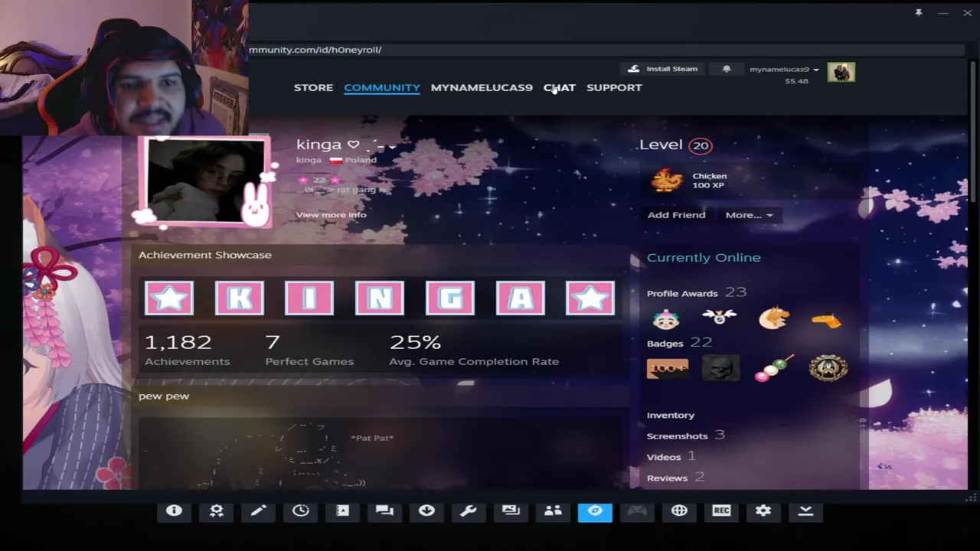Screen dimensions: 980x551
Task: Open the Videos 1 link
Action: (x=671, y=456)
